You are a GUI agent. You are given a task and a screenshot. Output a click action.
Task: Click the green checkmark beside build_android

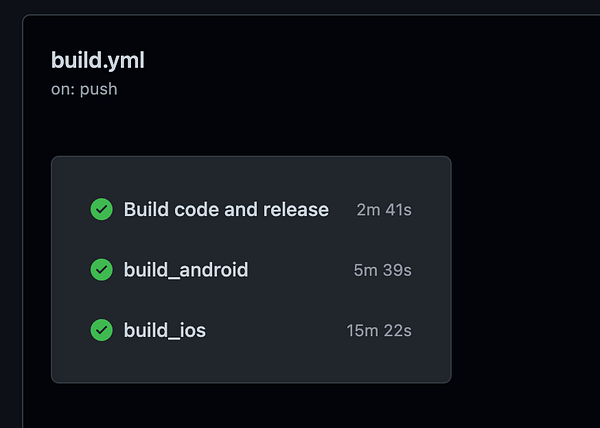101,270
